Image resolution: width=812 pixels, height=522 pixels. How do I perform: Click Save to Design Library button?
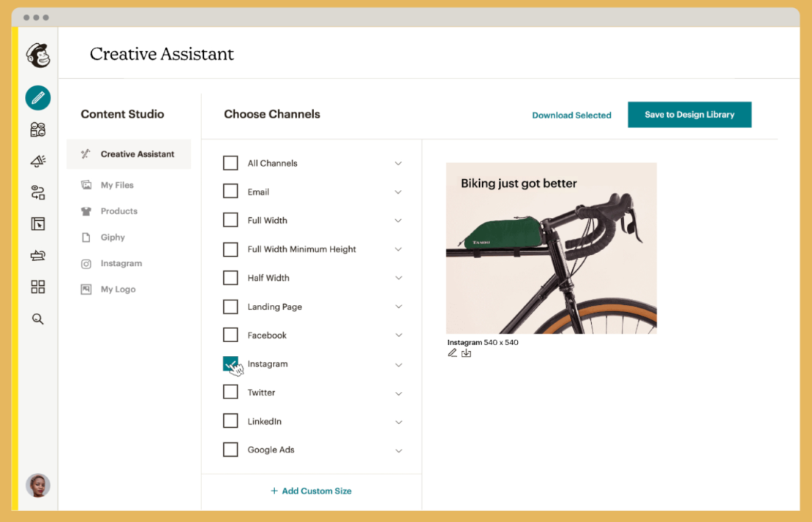689,115
